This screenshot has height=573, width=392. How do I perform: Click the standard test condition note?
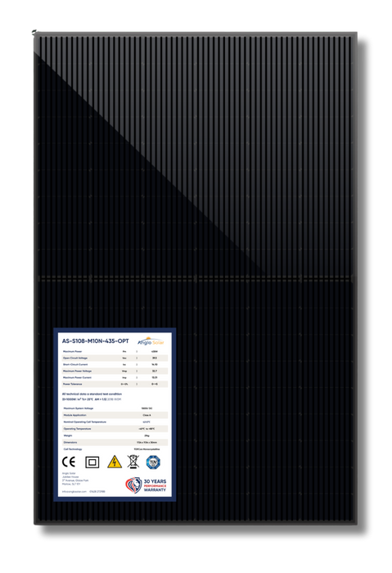pyautogui.click(x=92, y=396)
